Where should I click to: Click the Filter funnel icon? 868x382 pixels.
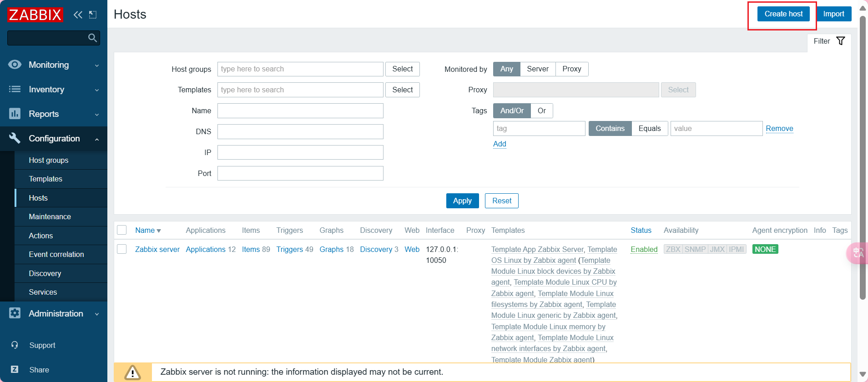tap(840, 41)
